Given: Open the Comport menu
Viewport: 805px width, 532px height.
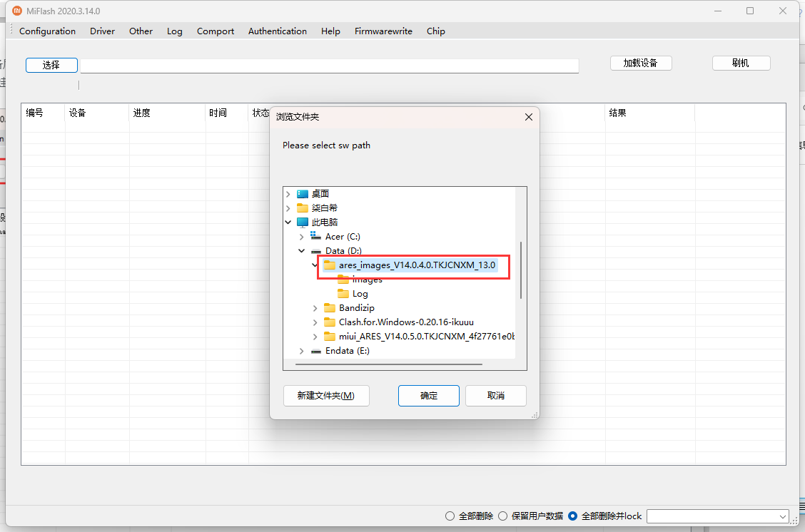Looking at the screenshot, I should 215,31.
